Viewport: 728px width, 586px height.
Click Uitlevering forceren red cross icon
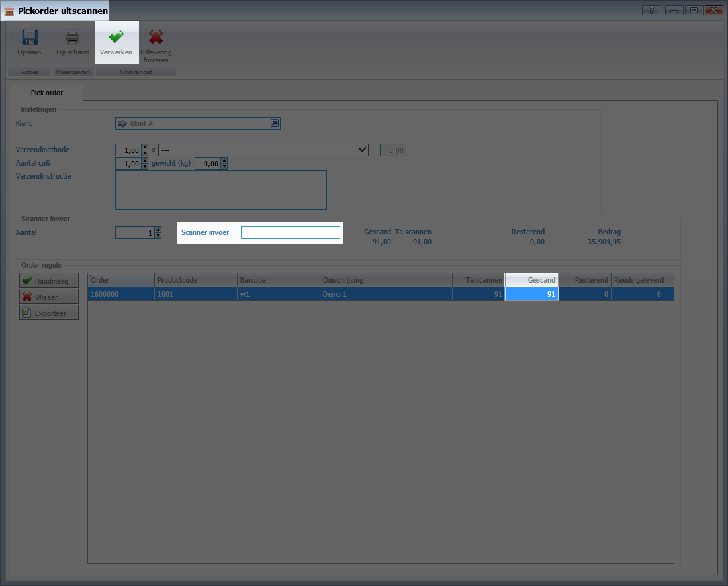(x=156, y=38)
